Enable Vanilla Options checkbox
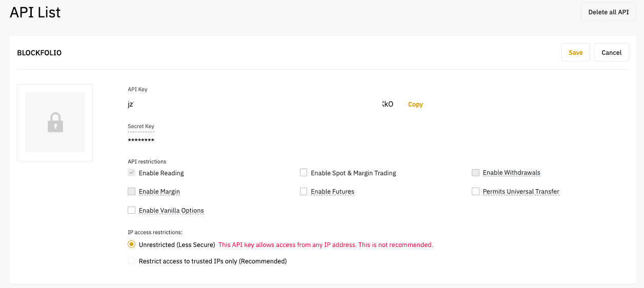Screen dimensions: 644x288 pyautogui.click(x=131, y=210)
